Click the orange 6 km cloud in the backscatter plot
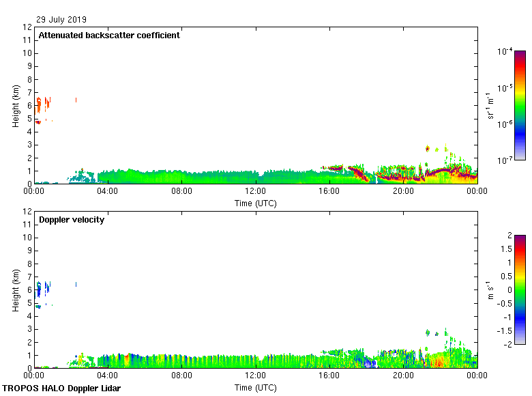532x396 pixels. pyautogui.click(x=39, y=104)
